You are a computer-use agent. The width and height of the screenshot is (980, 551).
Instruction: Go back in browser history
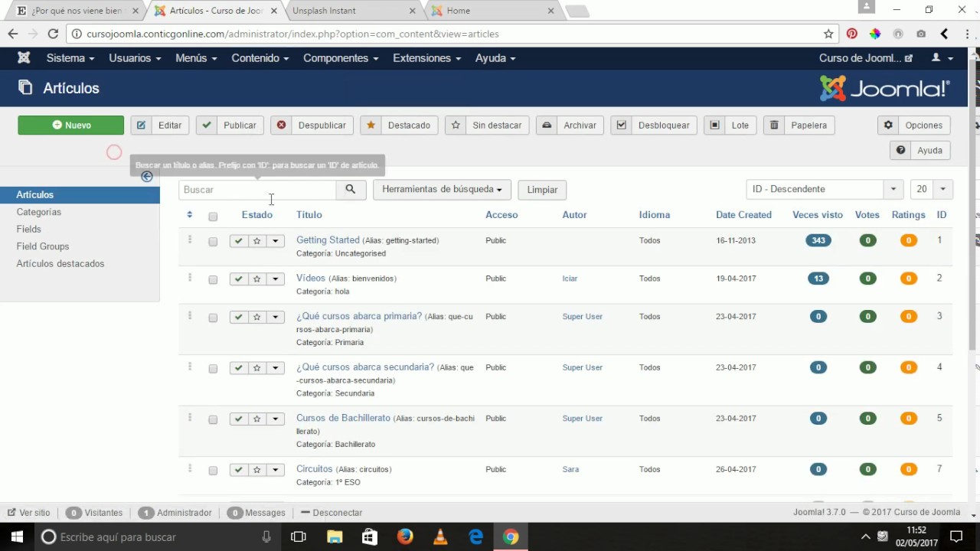point(13,34)
